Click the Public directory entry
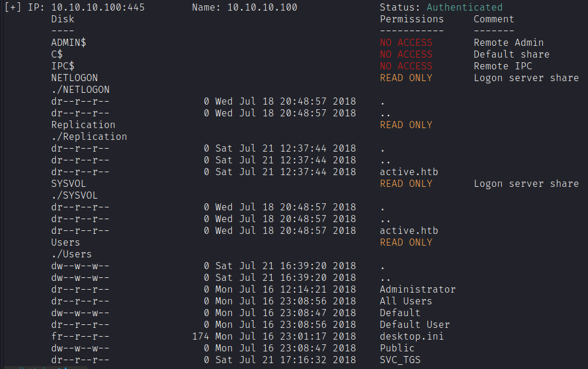Viewport: 588px width, 369px height. tap(397, 348)
